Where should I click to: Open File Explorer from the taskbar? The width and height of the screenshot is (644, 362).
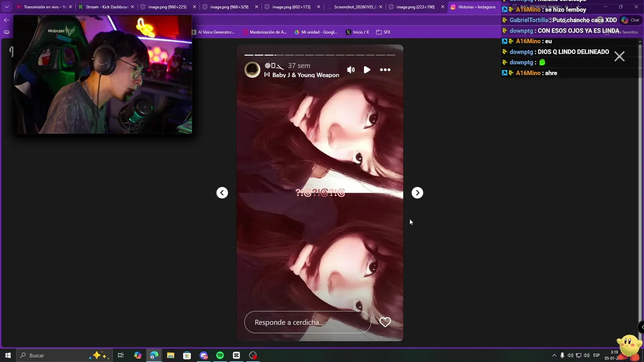[x=171, y=355]
